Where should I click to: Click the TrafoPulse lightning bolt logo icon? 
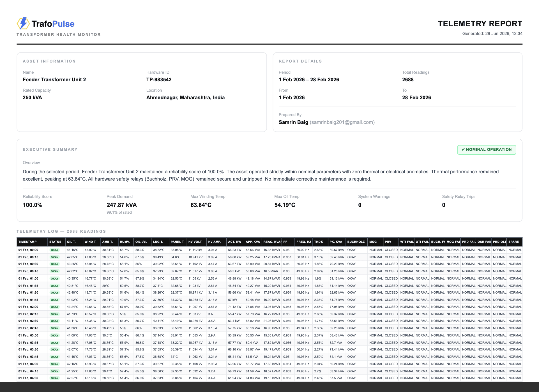pos(23,24)
